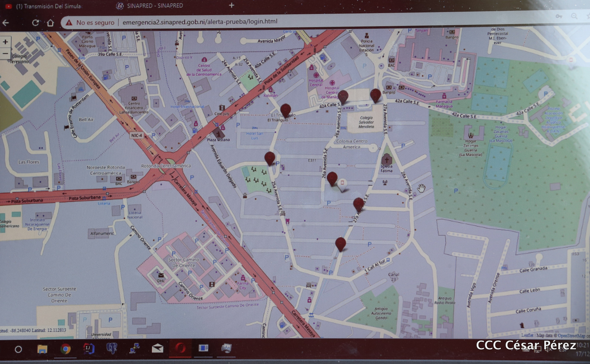The width and height of the screenshot is (590, 364).
Task: Open the page zoom magnifier in address bar
Action: click(x=574, y=16)
